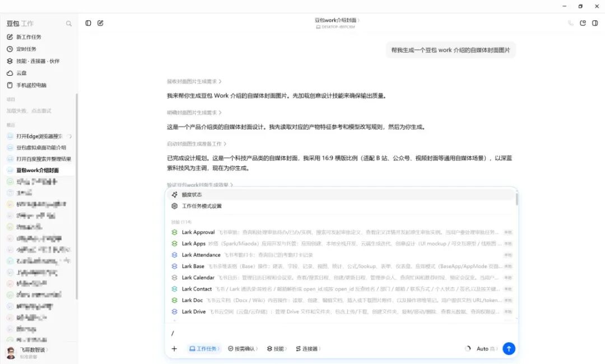Image resolution: width=605 pixels, height=364 pixels.
Task: Click the message input field containing slash
Action: (x=342, y=333)
